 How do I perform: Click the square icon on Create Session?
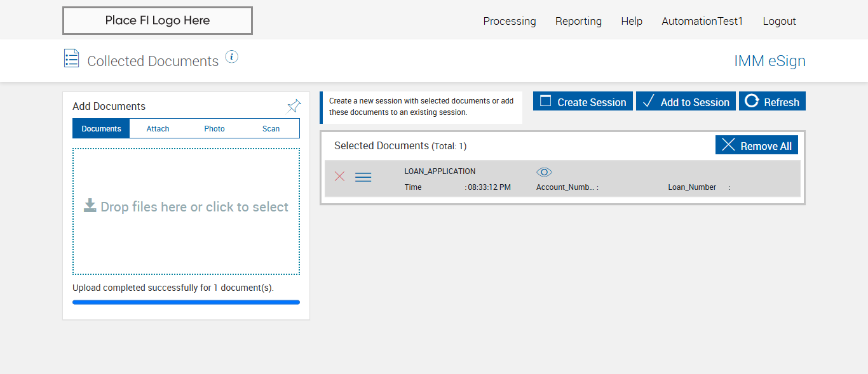click(x=545, y=102)
